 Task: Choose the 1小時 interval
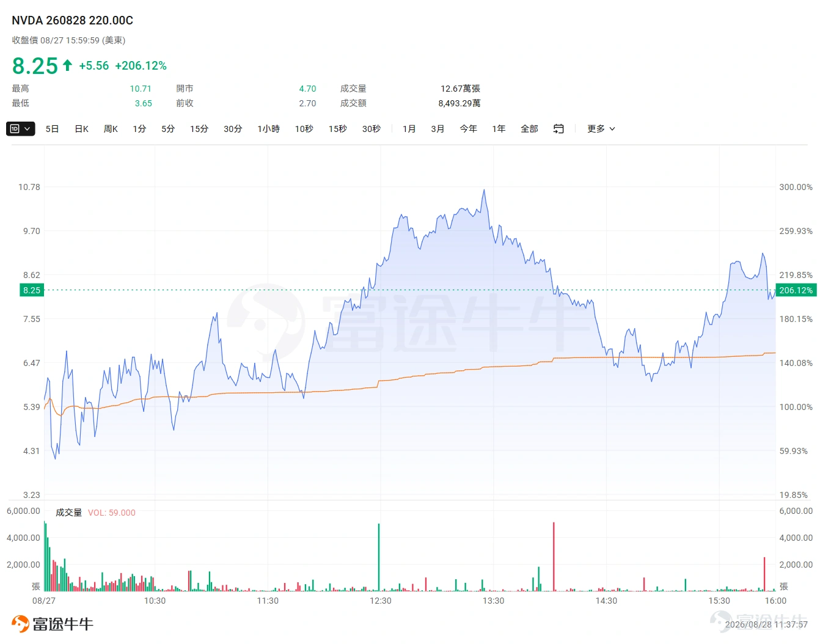[269, 129]
